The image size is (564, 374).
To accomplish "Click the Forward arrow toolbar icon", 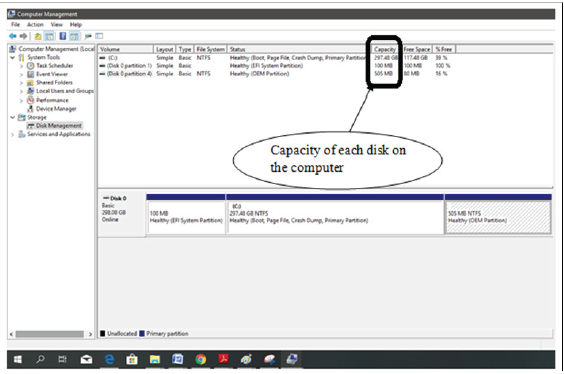I will [23, 36].
